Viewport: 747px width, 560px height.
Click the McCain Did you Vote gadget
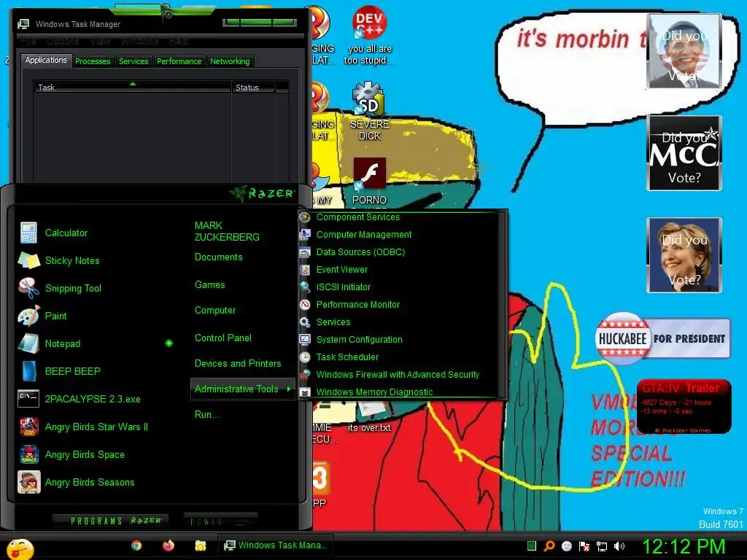coord(684,153)
